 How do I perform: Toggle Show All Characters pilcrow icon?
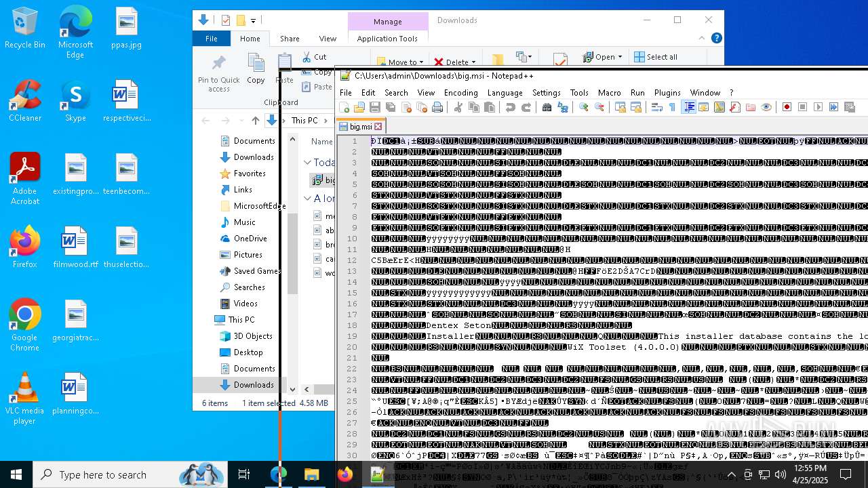tap(672, 107)
